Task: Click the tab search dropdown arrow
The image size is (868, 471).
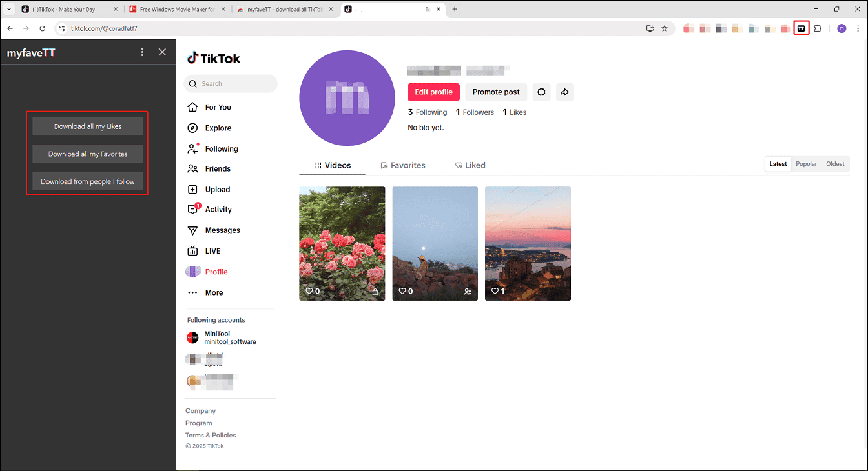Action: pyautogui.click(x=9, y=9)
